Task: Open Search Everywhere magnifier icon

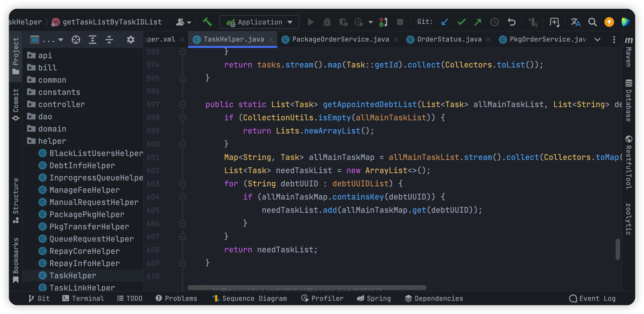Action: [x=592, y=22]
